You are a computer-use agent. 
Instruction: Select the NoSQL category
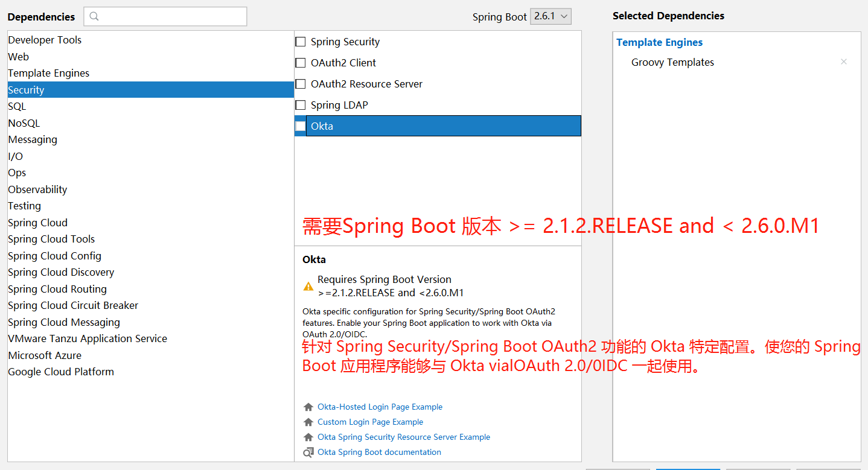tap(24, 122)
